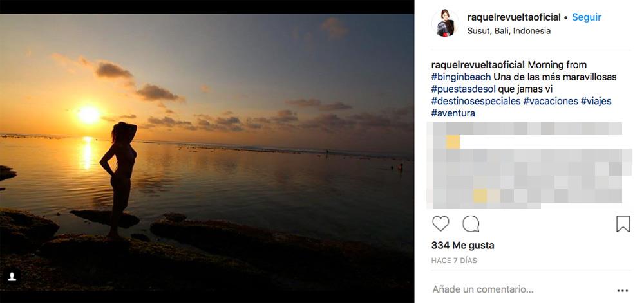Open the Susut, Bali, Indonesia location
Image resolution: width=644 pixels, height=303 pixels.
[x=509, y=30]
